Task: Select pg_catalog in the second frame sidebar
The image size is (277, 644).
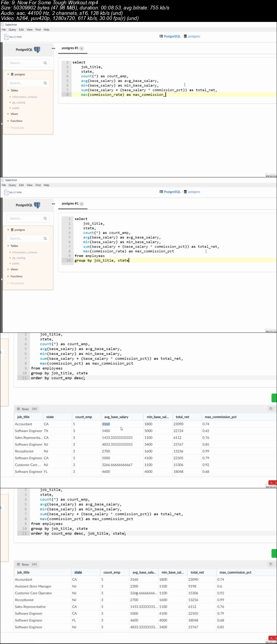Action: [x=19, y=258]
